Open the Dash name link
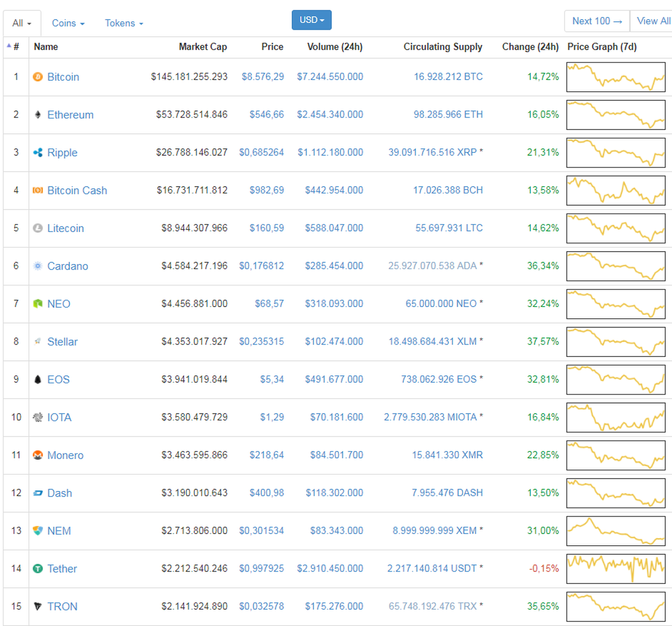 [59, 493]
